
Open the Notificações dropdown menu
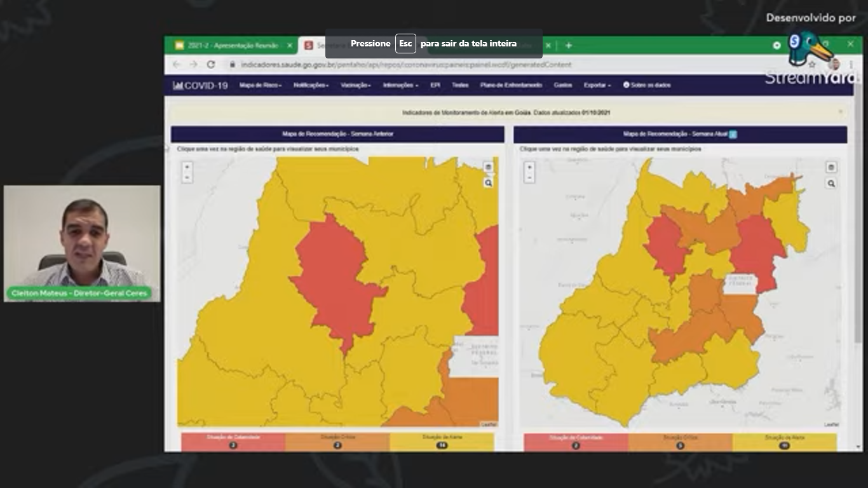[311, 85]
